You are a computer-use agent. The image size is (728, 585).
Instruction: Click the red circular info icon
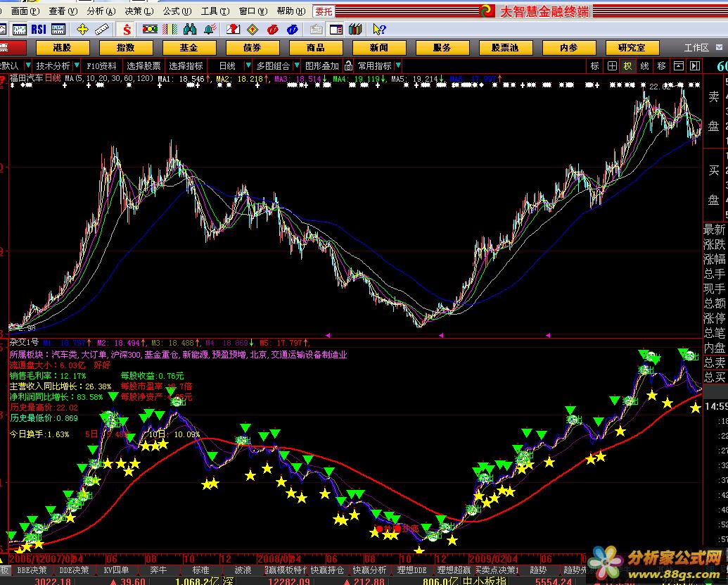(x=272, y=30)
